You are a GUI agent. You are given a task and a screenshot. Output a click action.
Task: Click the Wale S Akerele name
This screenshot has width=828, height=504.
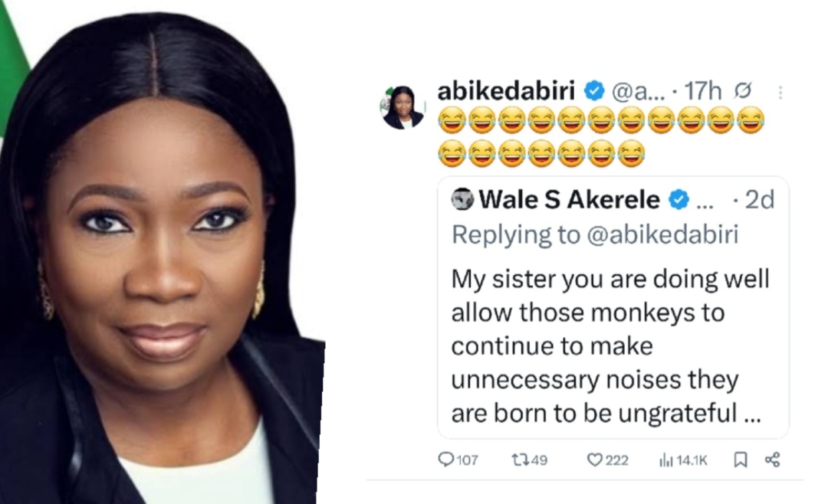(569, 201)
